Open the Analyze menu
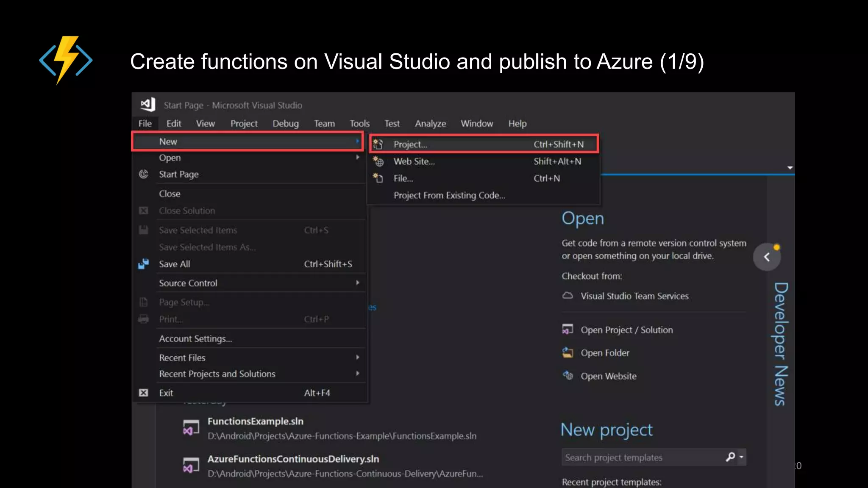The height and width of the screenshot is (488, 868). 431,123
